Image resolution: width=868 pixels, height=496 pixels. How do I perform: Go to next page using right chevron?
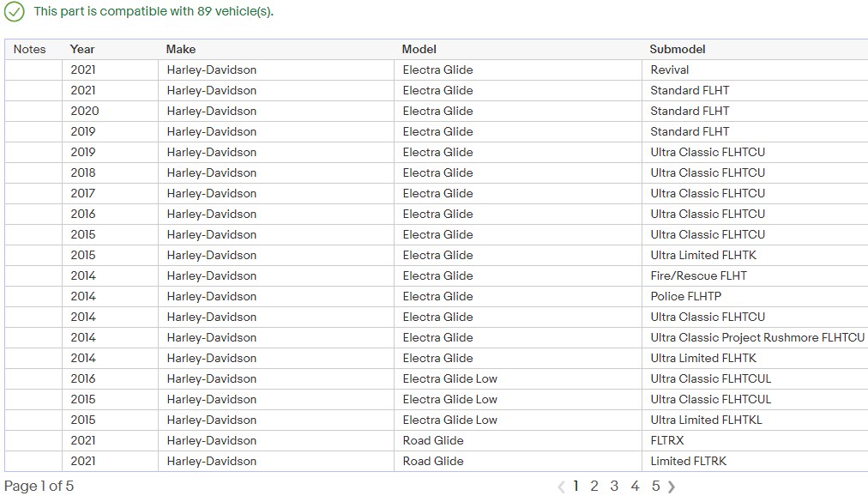[672, 487]
